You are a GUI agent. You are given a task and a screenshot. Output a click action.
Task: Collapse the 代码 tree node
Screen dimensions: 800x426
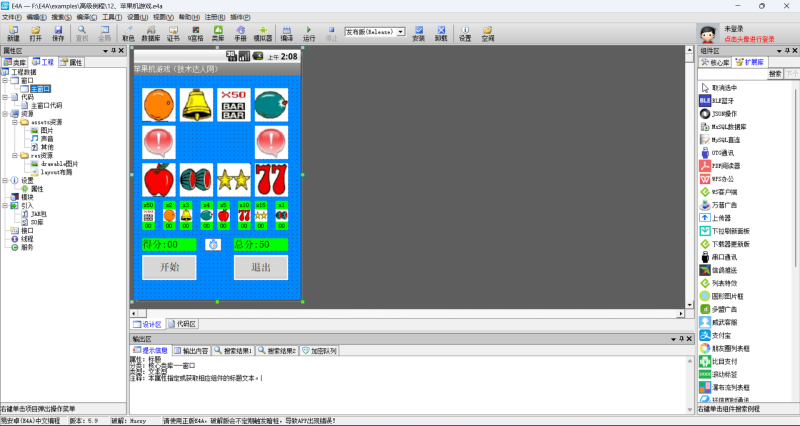tap(5, 97)
